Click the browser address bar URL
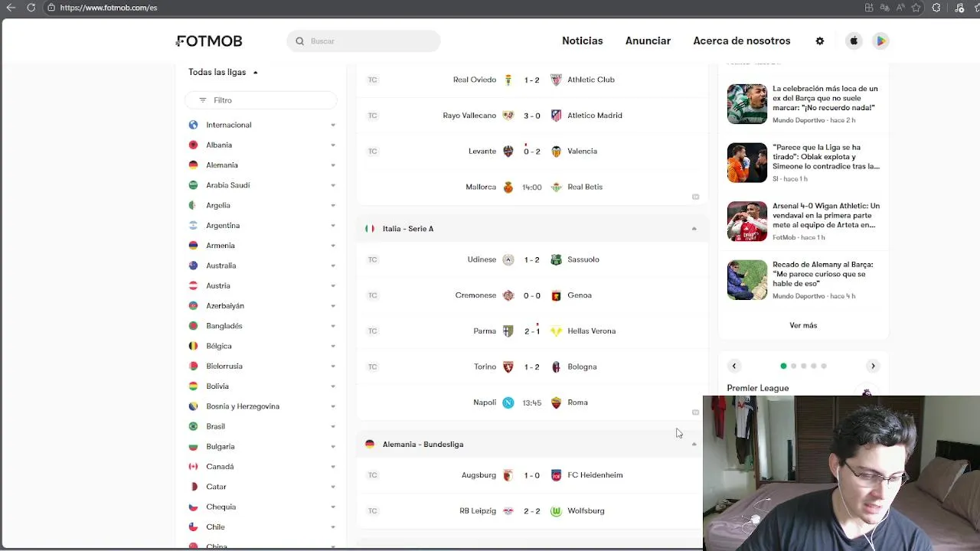980x551 pixels. tap(109, 8)
